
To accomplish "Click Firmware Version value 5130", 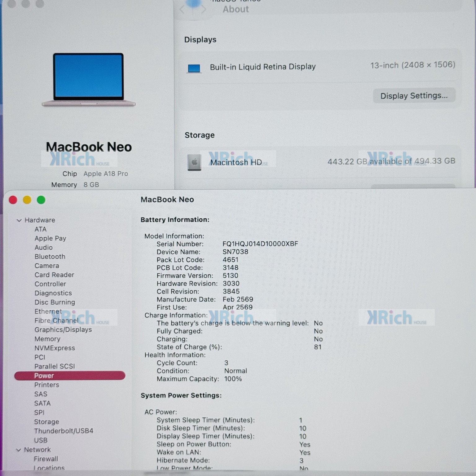I will pos(230,275).
